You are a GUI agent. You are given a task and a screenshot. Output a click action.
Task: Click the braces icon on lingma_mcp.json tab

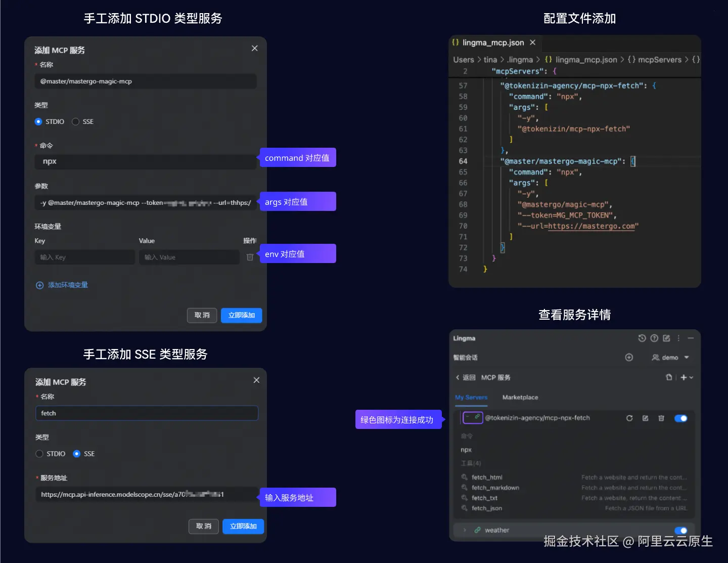point(456,42)
